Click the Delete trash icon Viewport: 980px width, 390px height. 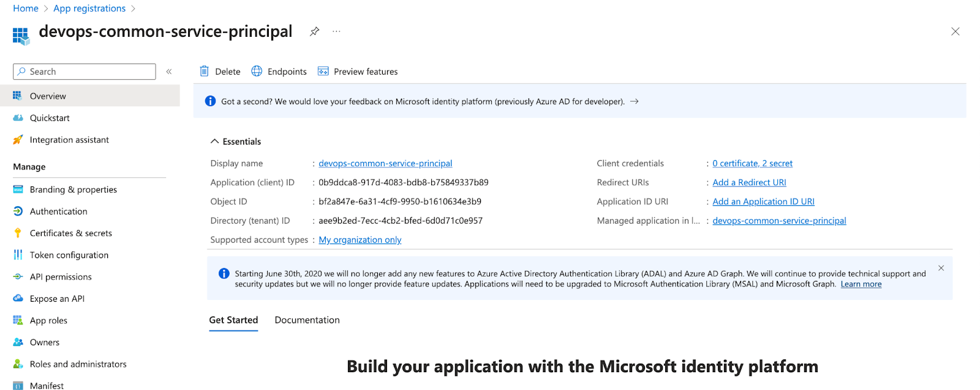[205, 71]
